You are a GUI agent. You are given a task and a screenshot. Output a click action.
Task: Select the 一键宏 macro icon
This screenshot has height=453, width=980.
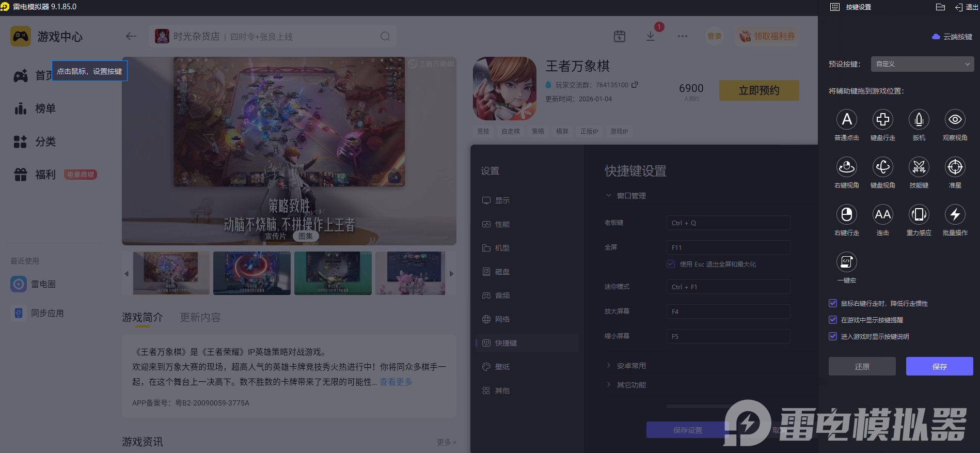click(846, 262)
